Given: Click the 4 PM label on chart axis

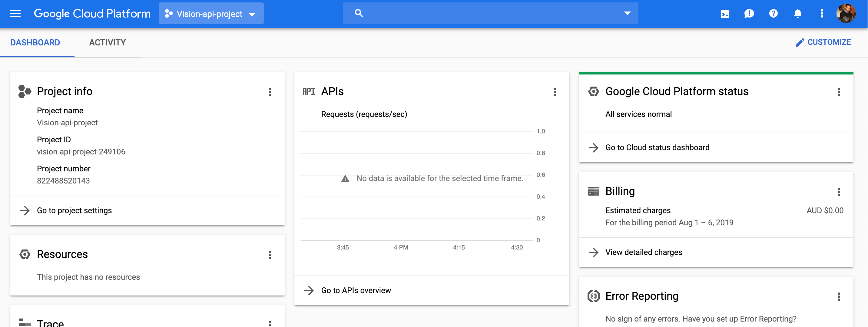Looking at the screenshot, I should [x=401, y=248].
